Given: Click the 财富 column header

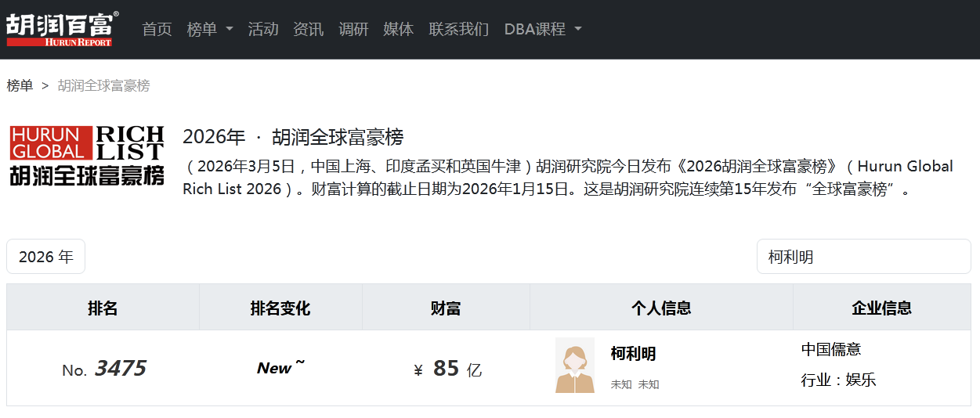Looking at the screenshot, I should coord(446,308).
